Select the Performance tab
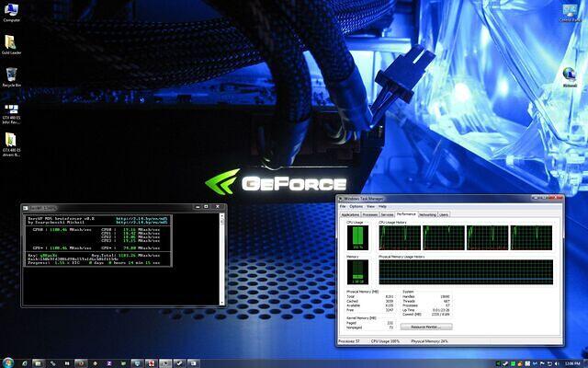 click(406, 214)
